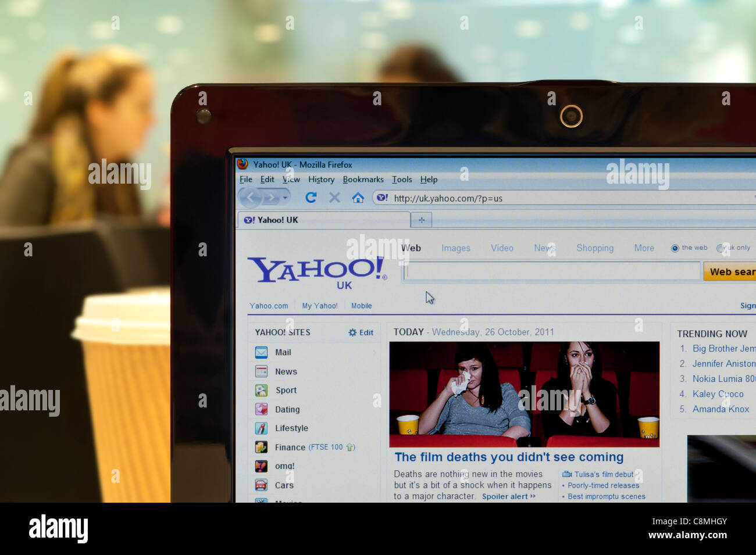Screen dimensions: 756x555
Task: Open the Mobile link
Action: [361, 306]
